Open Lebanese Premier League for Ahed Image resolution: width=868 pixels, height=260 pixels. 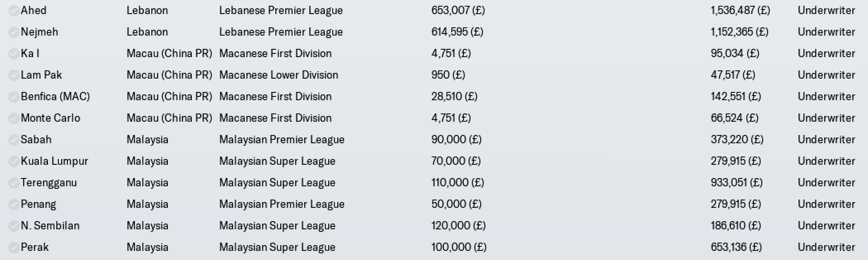(281, 11)
